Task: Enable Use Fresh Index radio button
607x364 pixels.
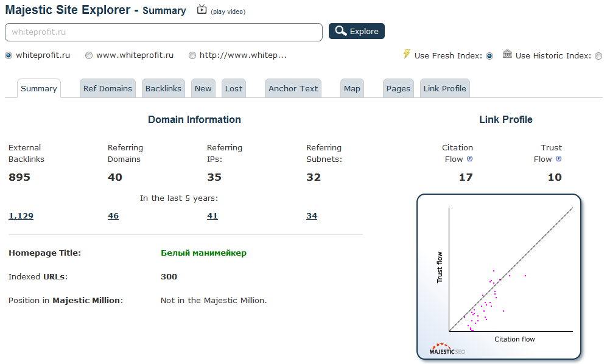Action: coord(489,56)
